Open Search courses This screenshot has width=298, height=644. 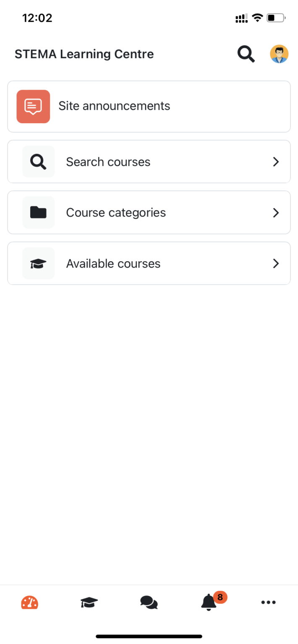click(x=108, y=162)
